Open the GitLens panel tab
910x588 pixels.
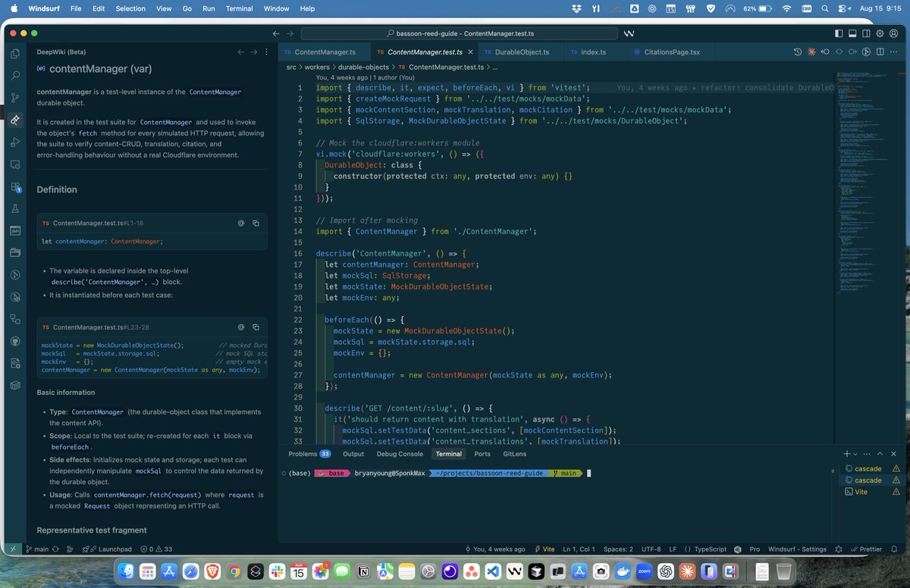514,454
